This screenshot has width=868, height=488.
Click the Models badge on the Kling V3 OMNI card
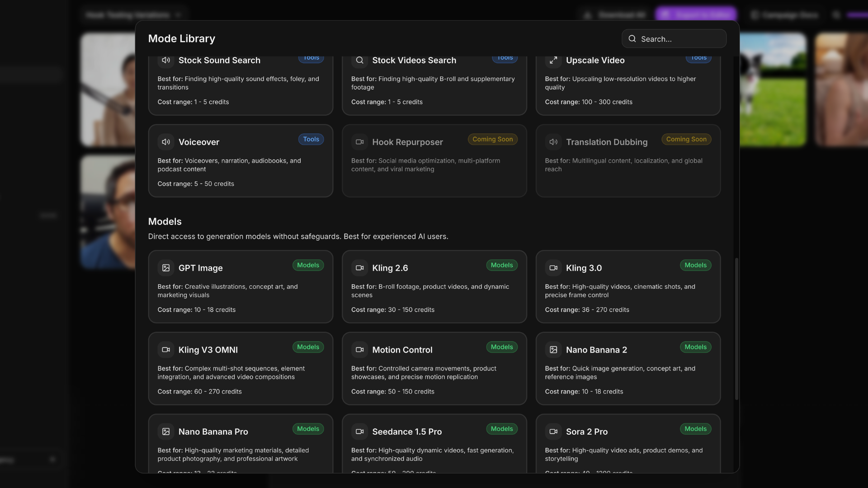pos(308,347)
